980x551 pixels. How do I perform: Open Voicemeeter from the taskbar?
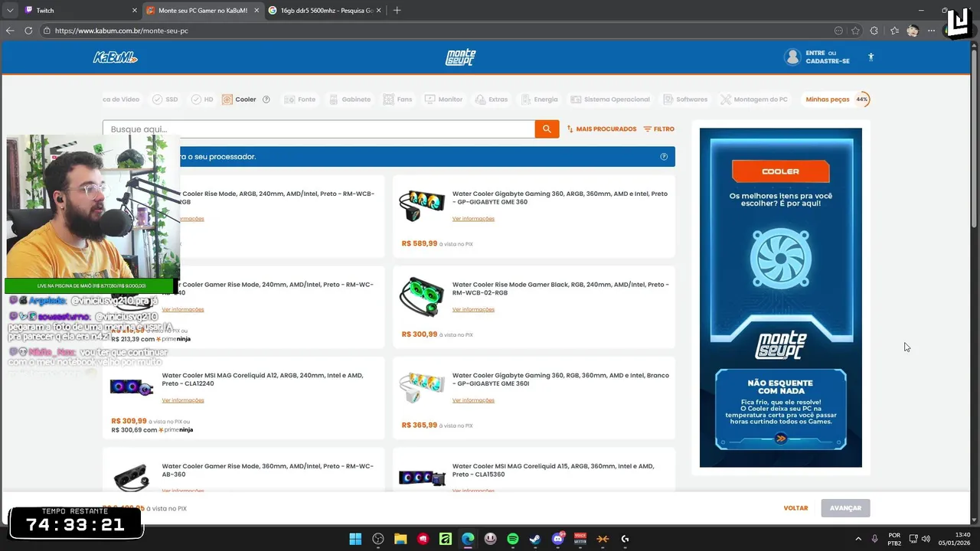(x=580, y=539)
